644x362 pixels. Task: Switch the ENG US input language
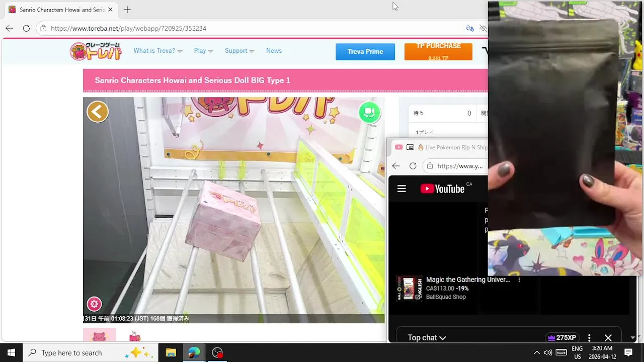pos(578,352)
